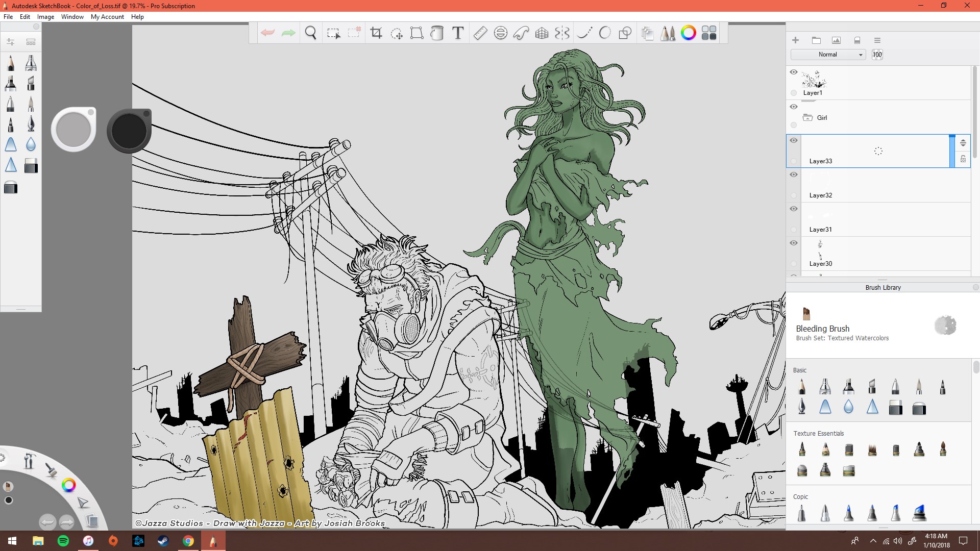This screenshot has width=980, height=551.
Task: Open the Copic Library swatches icon
Action: [709, 33]
